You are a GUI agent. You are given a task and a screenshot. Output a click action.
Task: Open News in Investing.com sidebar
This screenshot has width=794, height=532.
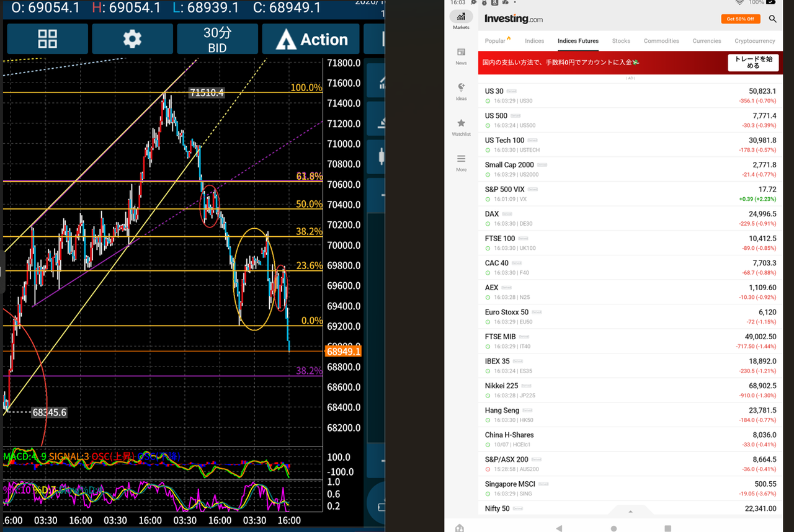point(461,56)
